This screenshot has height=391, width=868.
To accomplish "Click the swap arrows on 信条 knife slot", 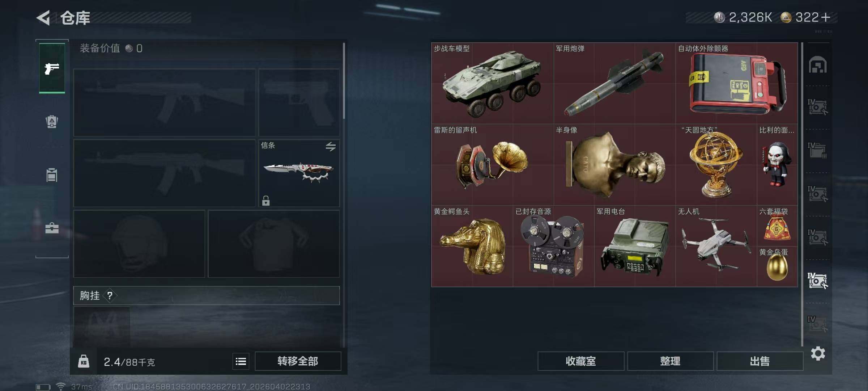I will click(331, 146).
